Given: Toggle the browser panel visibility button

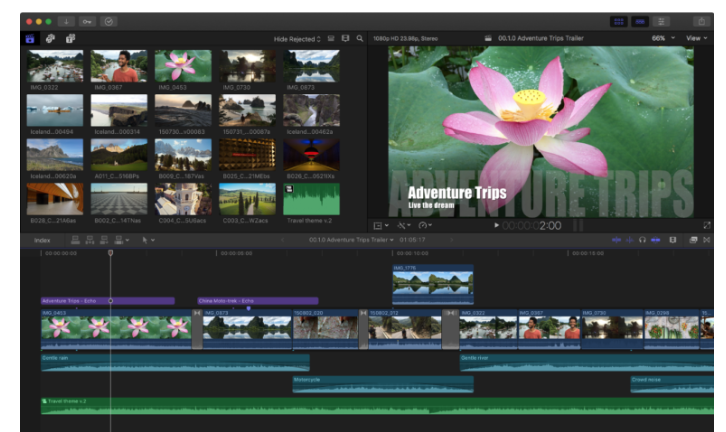Looking at the screenshot, I should click(x=619, y=20).
